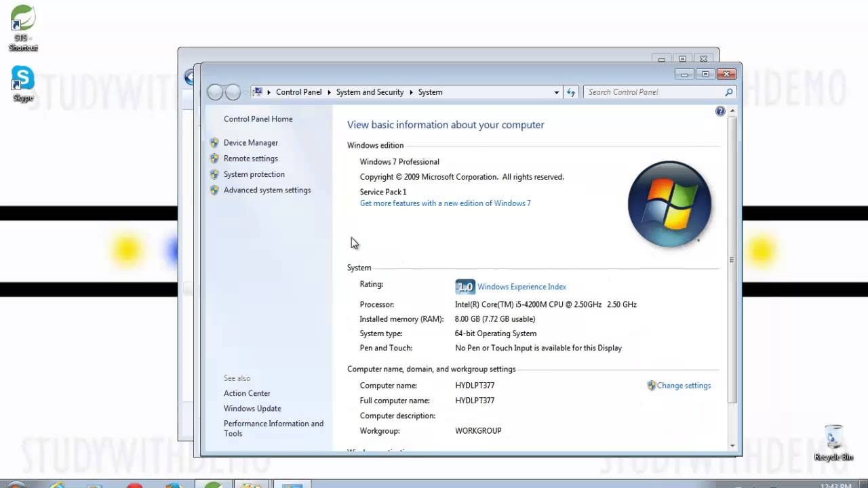The height and width of the screenshot is (488, 868).
Task: Click the 8.00 GB installed memory value
Action: (x=495, y=319)
